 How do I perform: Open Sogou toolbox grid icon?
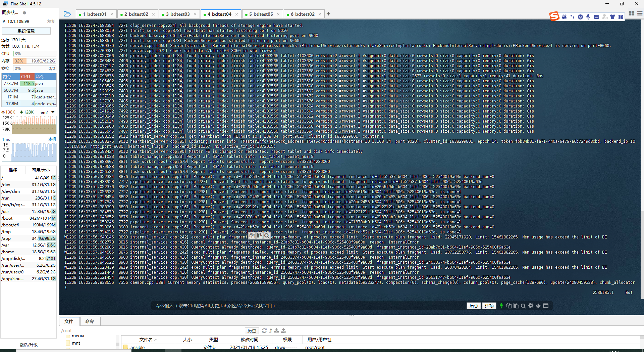click(621, 17)
